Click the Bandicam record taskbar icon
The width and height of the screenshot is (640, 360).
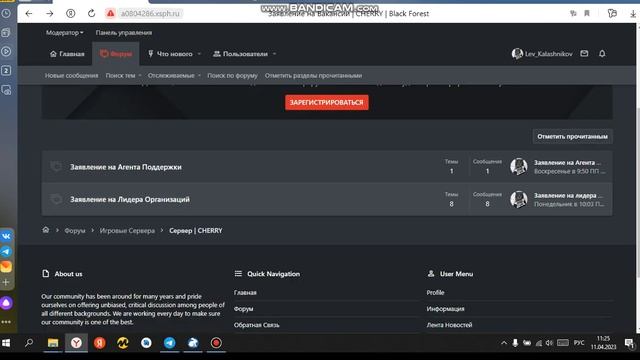[216, 343]
